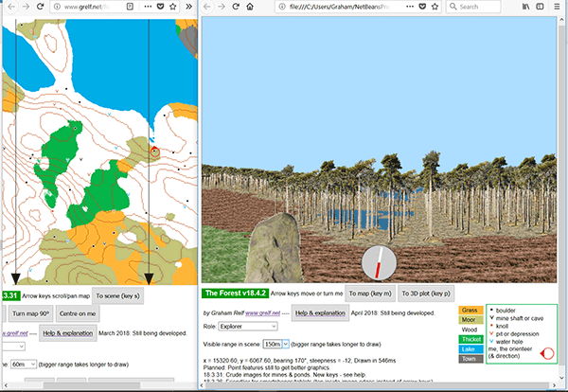Viewport: 568px width, 392px height.
Task: Click the back arrow in the right browser
Action: pyautogui.click(x=209, y=8)
